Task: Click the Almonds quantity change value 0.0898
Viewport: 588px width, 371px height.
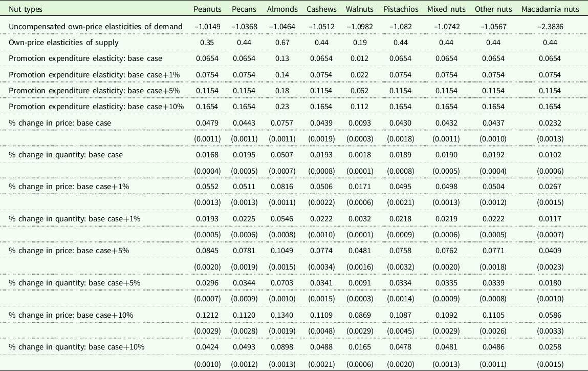Action: pos(282,347)
